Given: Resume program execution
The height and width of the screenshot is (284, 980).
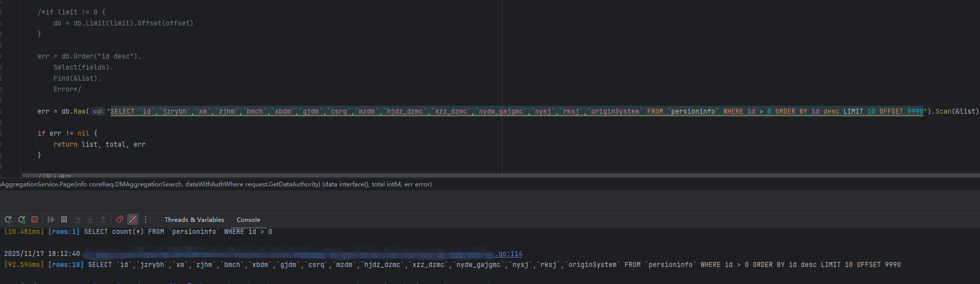Looking at the screenshot, I should [51, 219].
